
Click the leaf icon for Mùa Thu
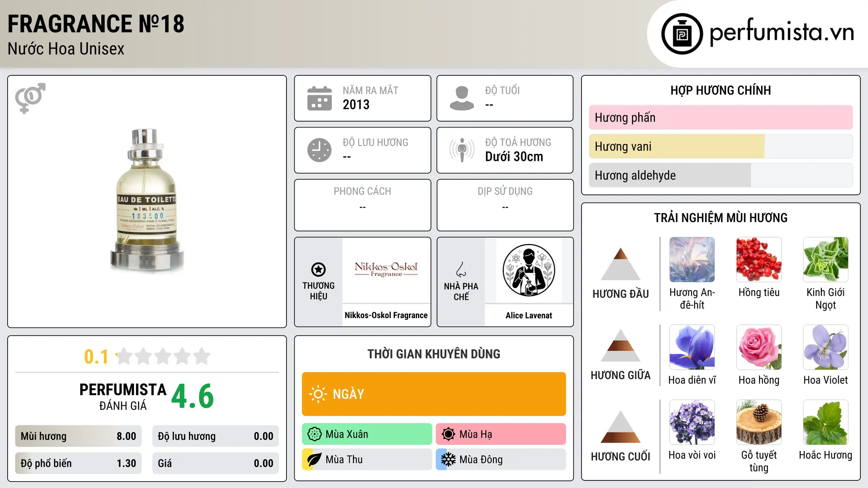pos(314,460)
